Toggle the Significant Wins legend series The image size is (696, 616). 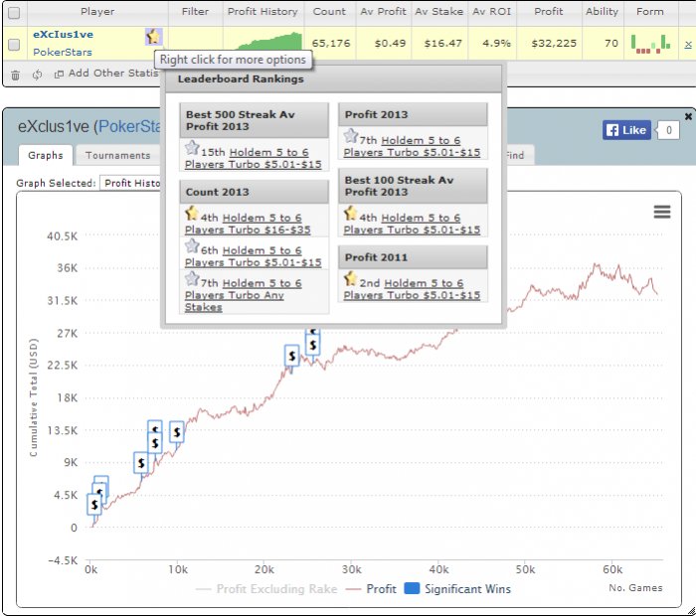457,589
